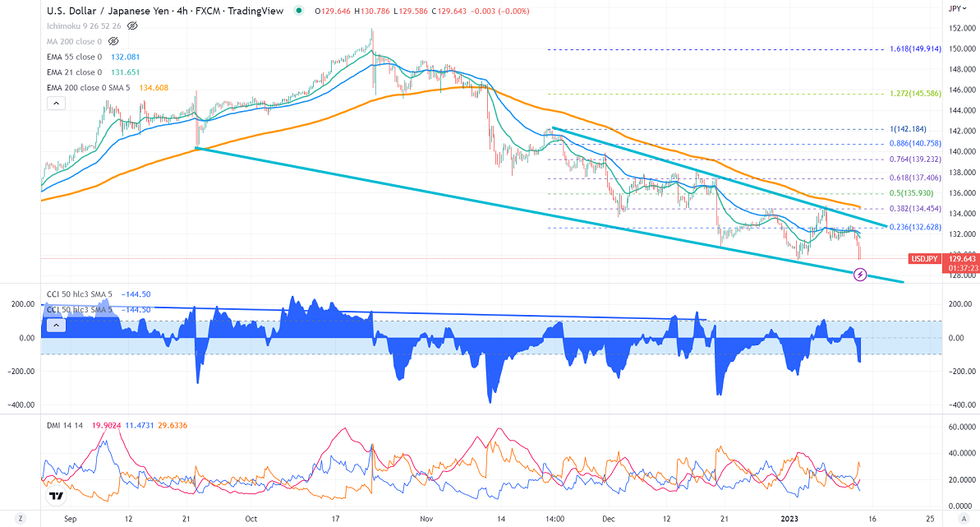
Task: Click the DMI value 11.4731
Action: tap(140, 426)
